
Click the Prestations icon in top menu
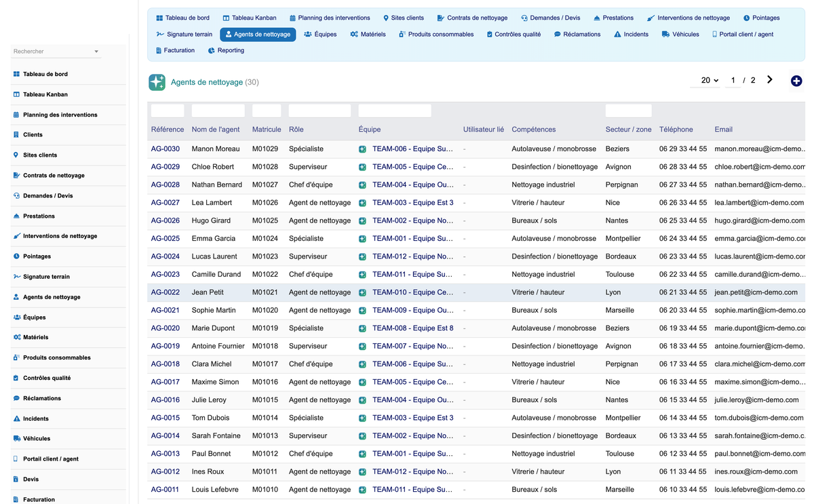(596, 18)
